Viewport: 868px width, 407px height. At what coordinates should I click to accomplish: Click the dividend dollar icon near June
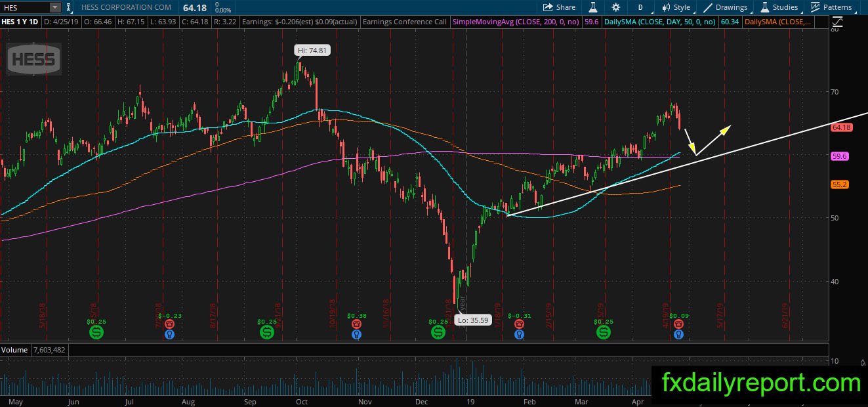point(96,333)
